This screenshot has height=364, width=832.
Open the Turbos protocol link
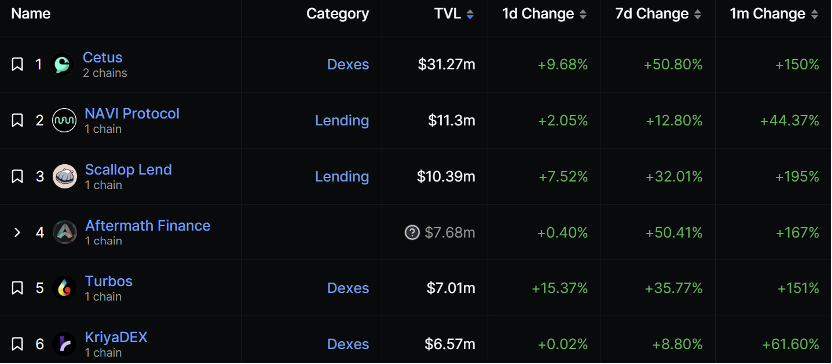coord(109,281)
